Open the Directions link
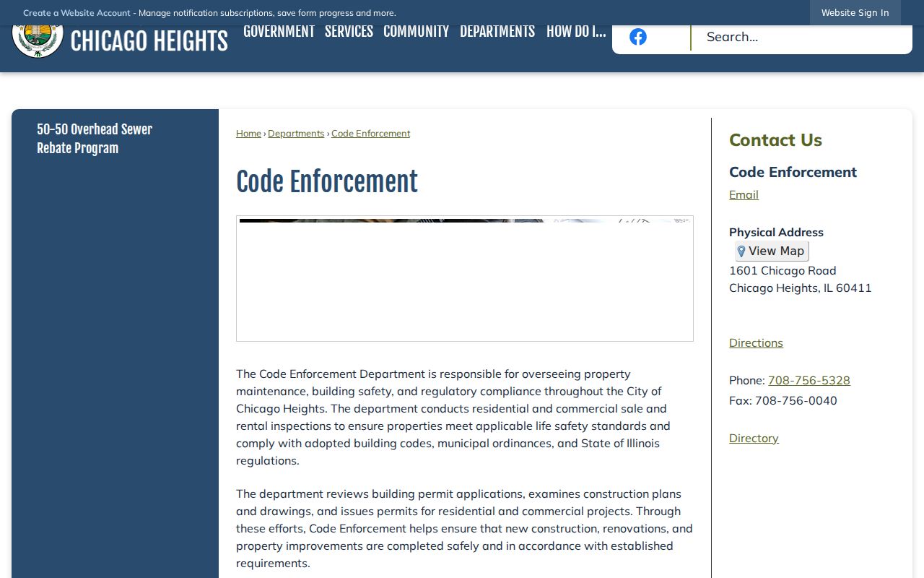Image resolution: width=924 pixels, height=578 pixels. tap(756, 342)
